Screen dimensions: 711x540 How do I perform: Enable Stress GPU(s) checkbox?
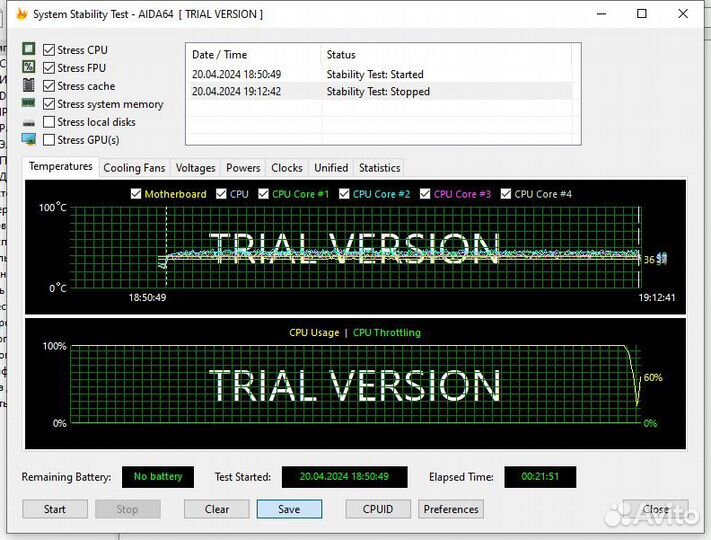49,140
